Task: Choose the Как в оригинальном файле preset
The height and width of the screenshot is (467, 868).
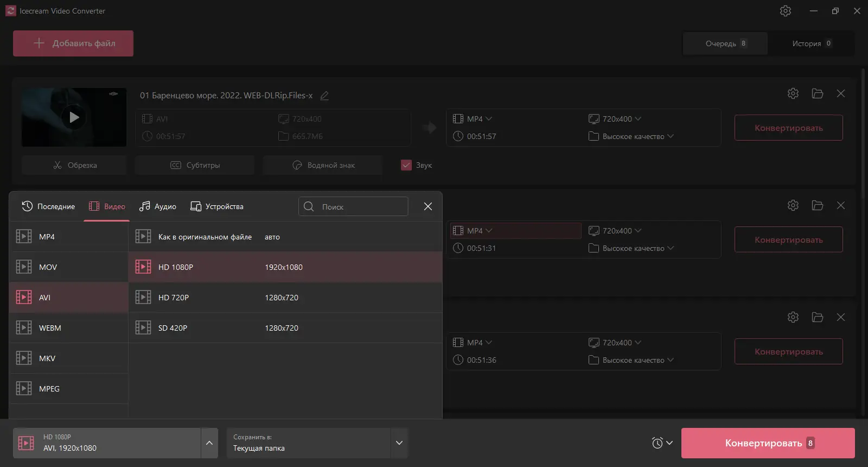Action: [x=285, y=237]
